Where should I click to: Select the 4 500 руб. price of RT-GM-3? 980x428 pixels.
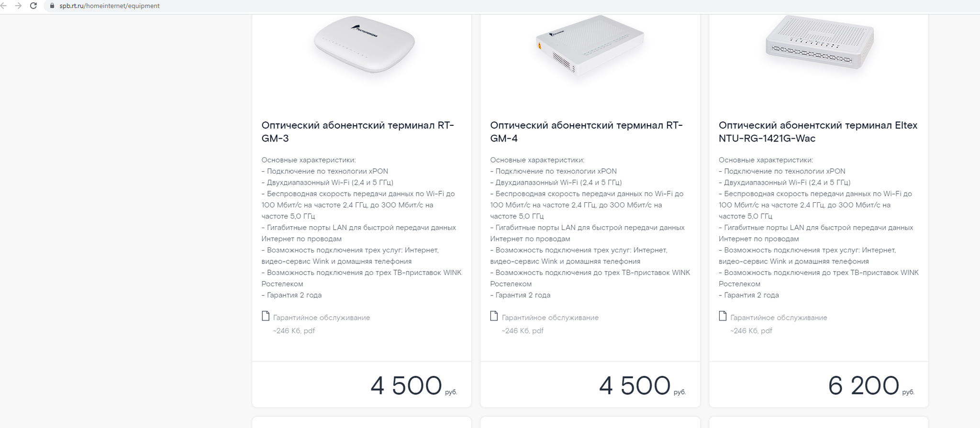click(x=413, y=385)
